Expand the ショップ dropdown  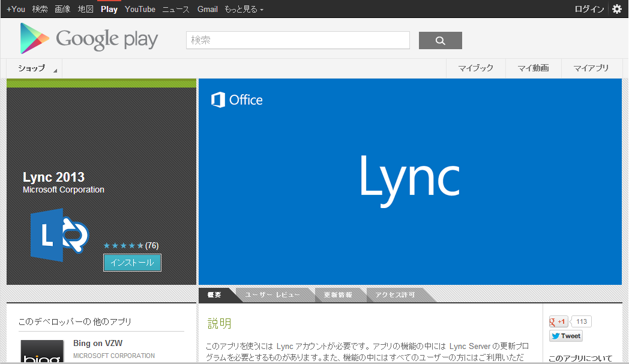tap(34, 68)
